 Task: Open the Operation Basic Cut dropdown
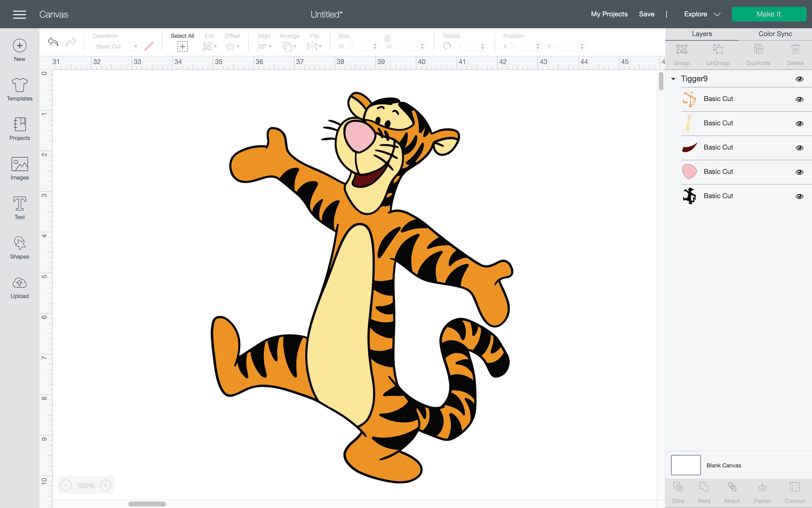(116, 46)
